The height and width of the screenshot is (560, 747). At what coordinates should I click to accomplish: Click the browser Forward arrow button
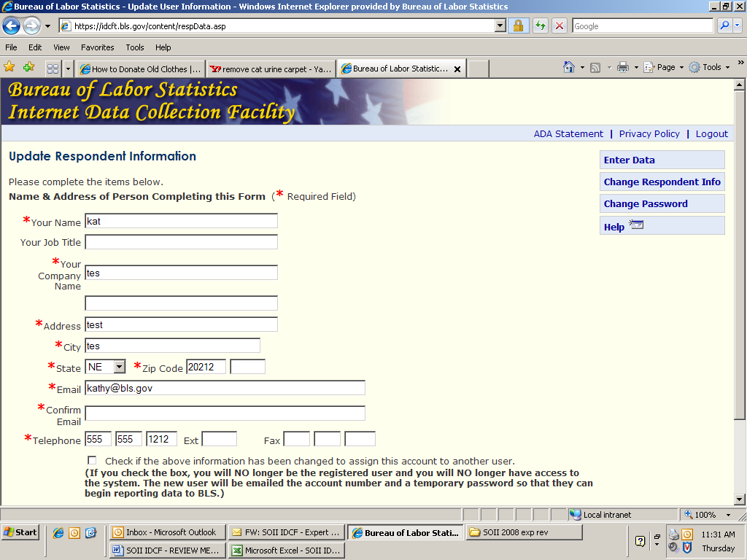(31, 26)
